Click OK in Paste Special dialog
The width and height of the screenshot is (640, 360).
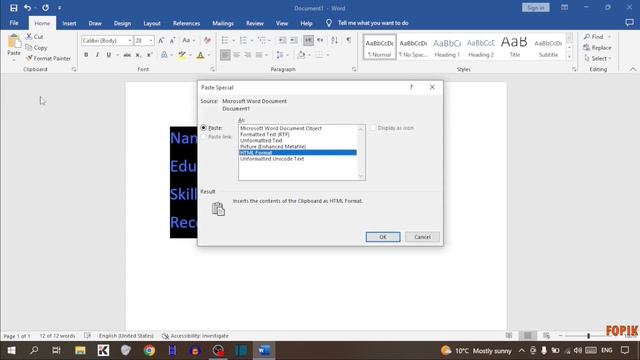click(383, 237)
